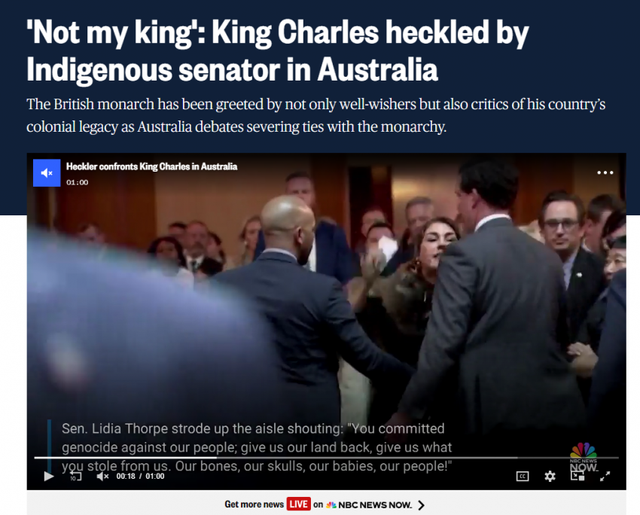The height and width of the screenshot is (515, 640).
Task: Click the 'Not my king' article headline
Action: point(277,51)
